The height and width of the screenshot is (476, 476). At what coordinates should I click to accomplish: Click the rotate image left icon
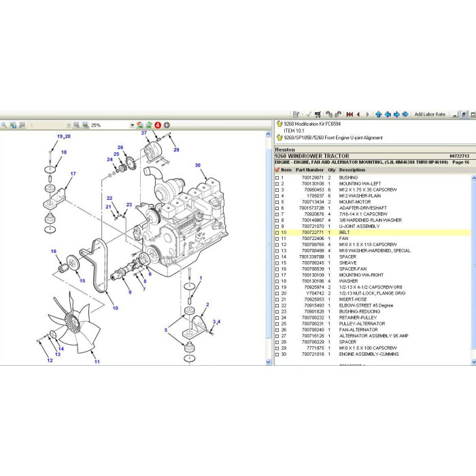[x=139, y=125]
